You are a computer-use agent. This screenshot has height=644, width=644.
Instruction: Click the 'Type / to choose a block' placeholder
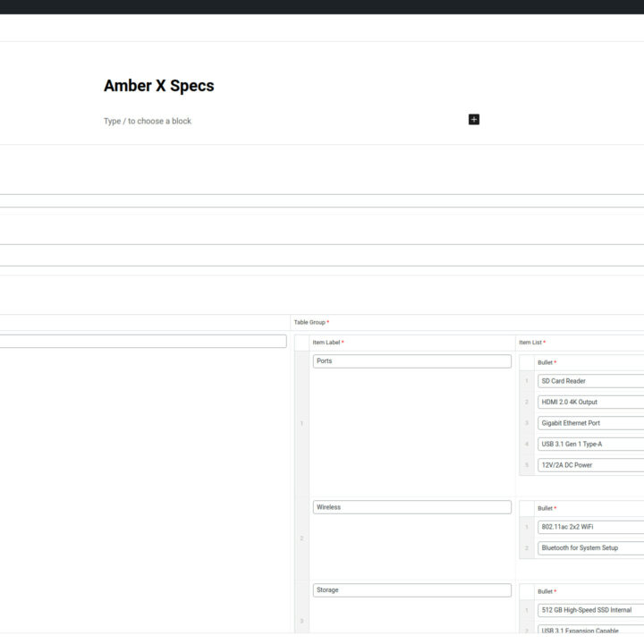(148, 121)
